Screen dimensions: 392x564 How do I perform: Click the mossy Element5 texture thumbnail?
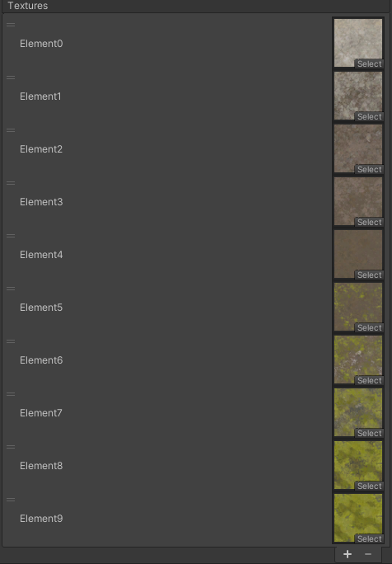[358, 307]
